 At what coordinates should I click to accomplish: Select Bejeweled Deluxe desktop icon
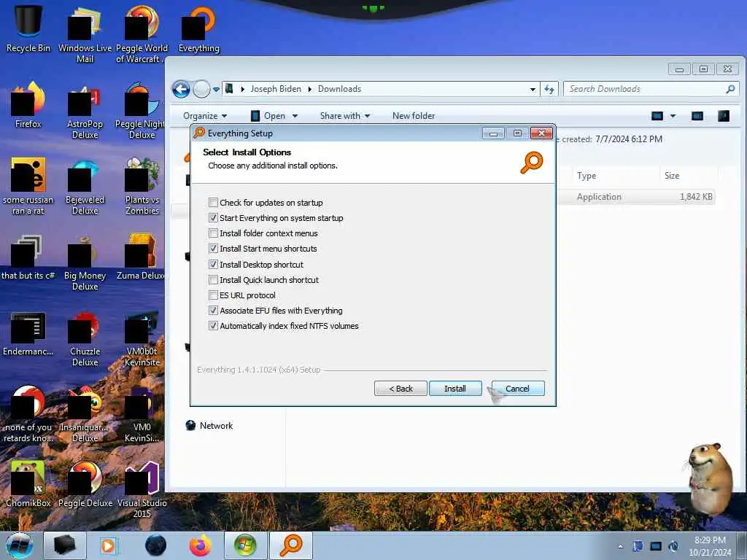point(85,187)
